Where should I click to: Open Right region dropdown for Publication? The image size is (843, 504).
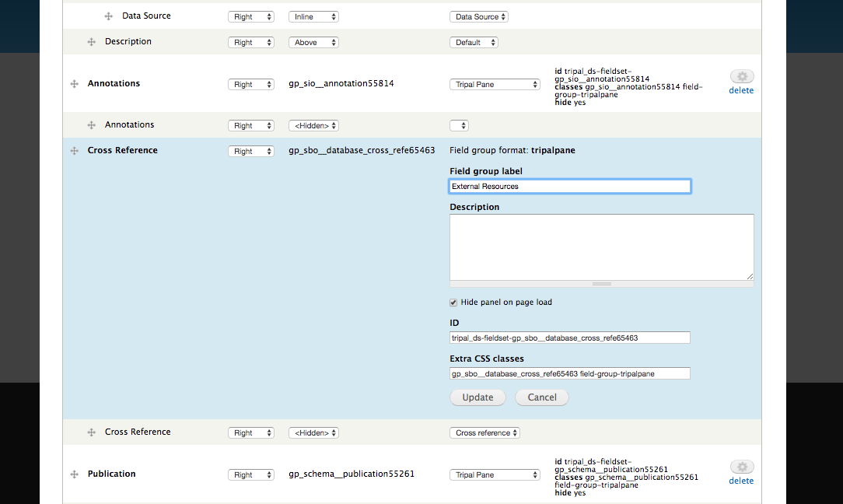click(251, 475)
